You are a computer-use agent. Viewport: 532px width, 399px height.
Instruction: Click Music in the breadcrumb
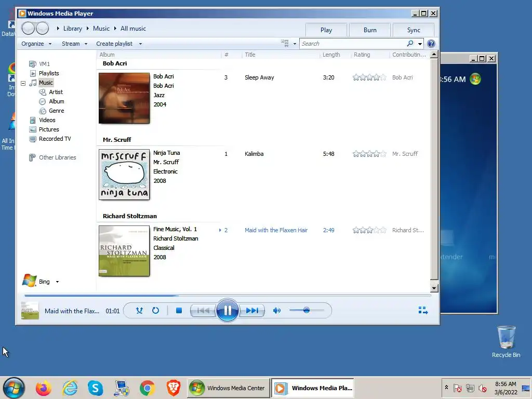[101, 29]
